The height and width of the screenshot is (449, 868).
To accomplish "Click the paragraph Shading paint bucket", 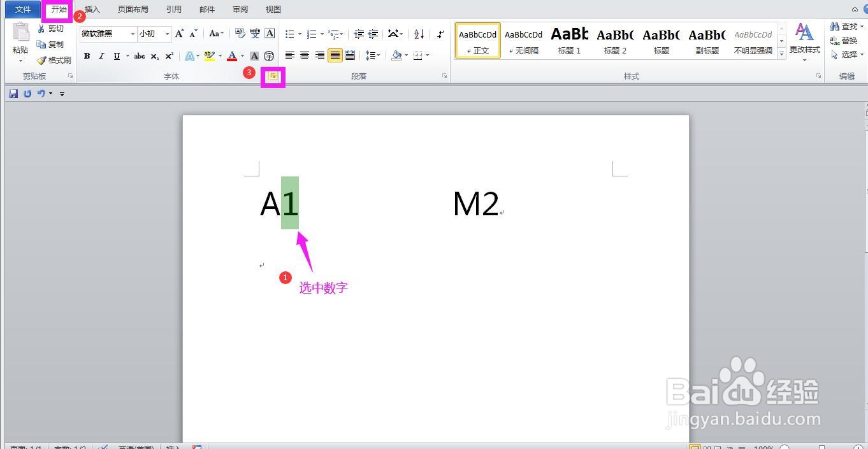I will tap(396, 55).
